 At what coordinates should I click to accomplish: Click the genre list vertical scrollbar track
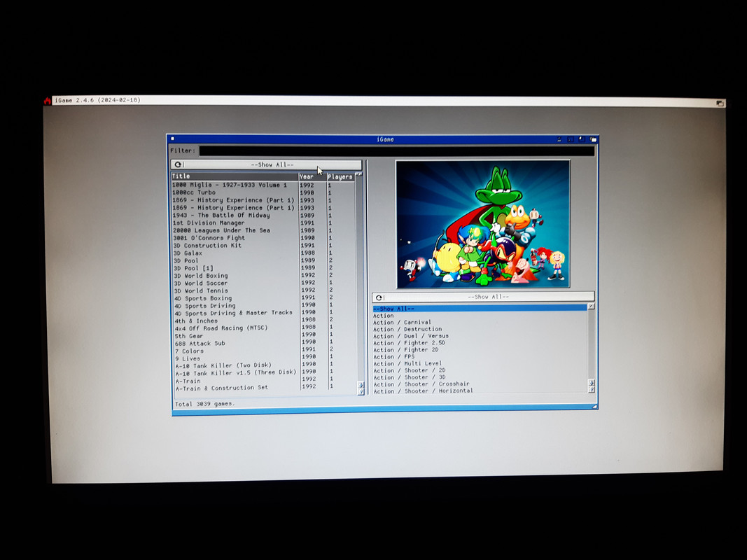591,344
